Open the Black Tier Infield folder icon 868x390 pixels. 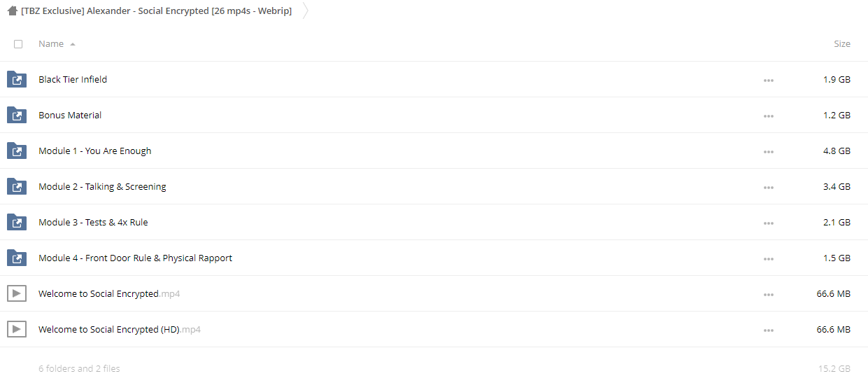17,79
